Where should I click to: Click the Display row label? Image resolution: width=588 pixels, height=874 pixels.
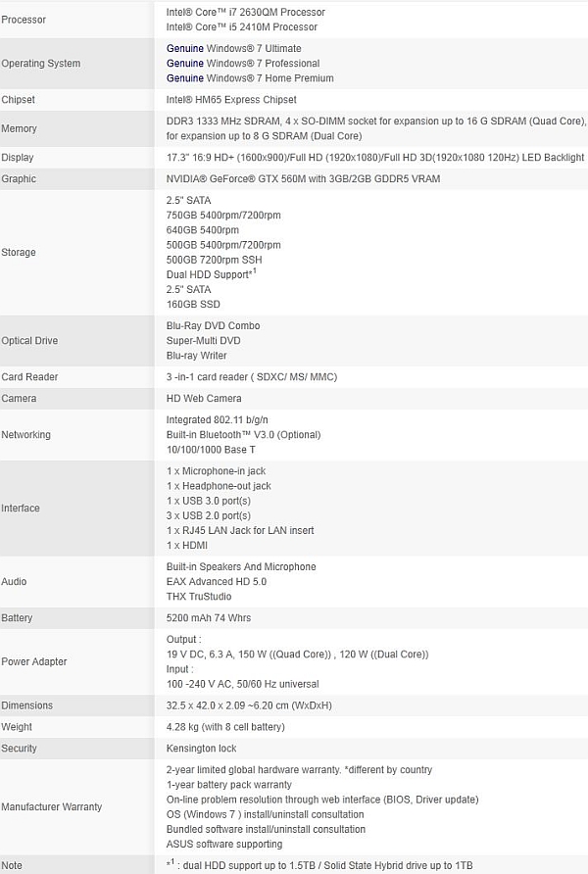[18, 157]
